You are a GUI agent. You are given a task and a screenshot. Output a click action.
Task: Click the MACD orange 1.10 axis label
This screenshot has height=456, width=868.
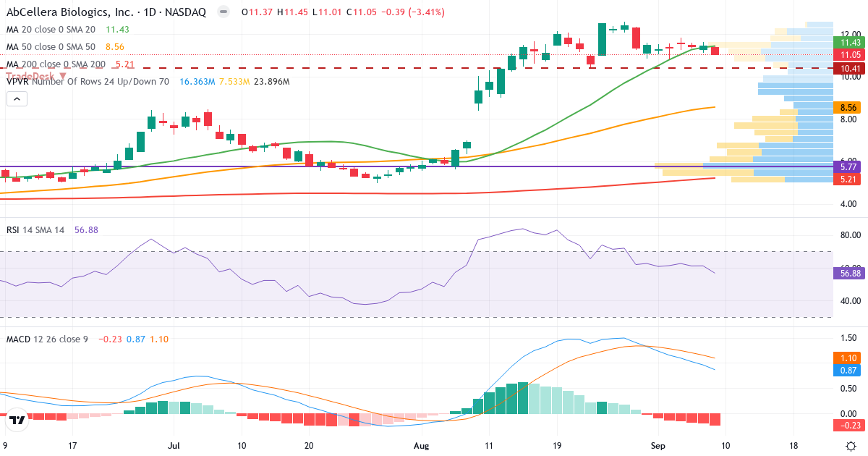tap(846, 358)
